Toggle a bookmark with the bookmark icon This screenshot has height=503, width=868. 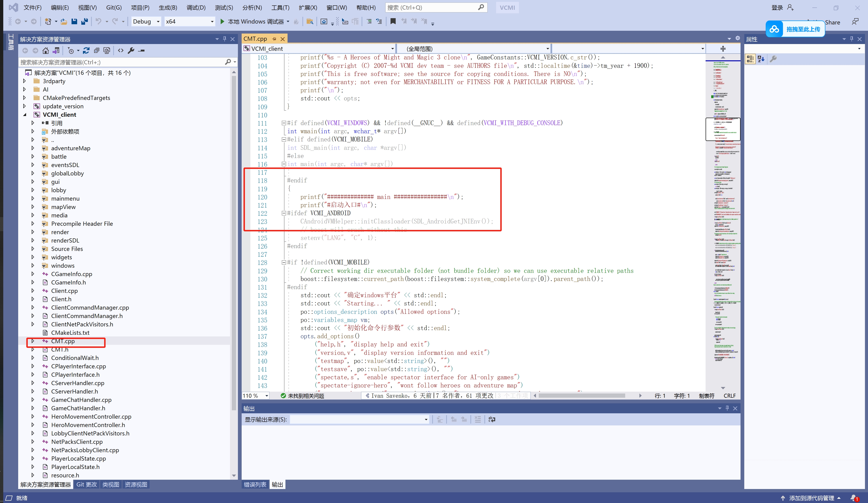pyautogui.click(x=393, y=22)
